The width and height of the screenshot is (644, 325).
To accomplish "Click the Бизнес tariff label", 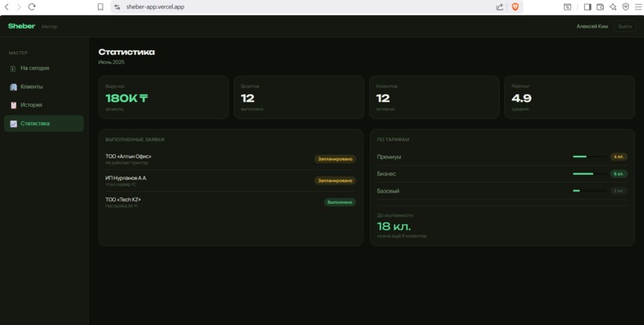I will (387, 174).
